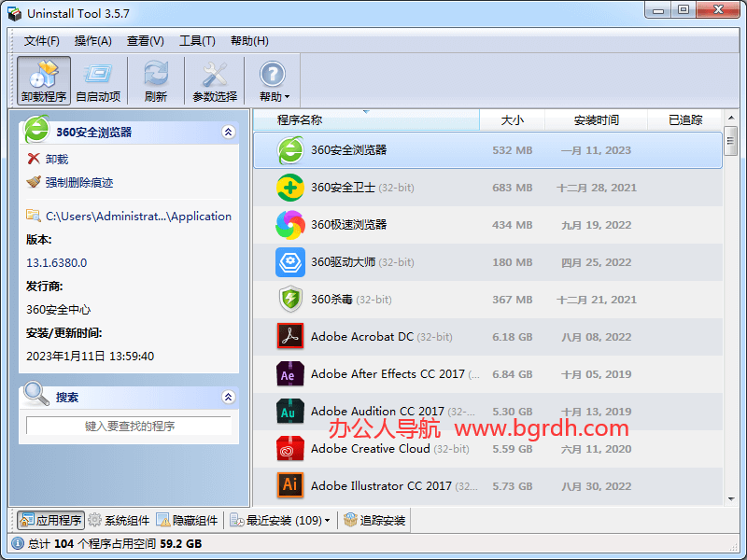Open the 工具(T) menu
747x560 pixels.
[x=197, y=41]
